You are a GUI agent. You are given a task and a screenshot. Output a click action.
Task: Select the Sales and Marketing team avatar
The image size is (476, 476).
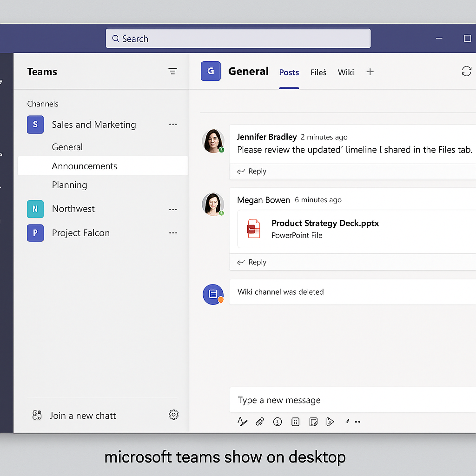point(35,125)
